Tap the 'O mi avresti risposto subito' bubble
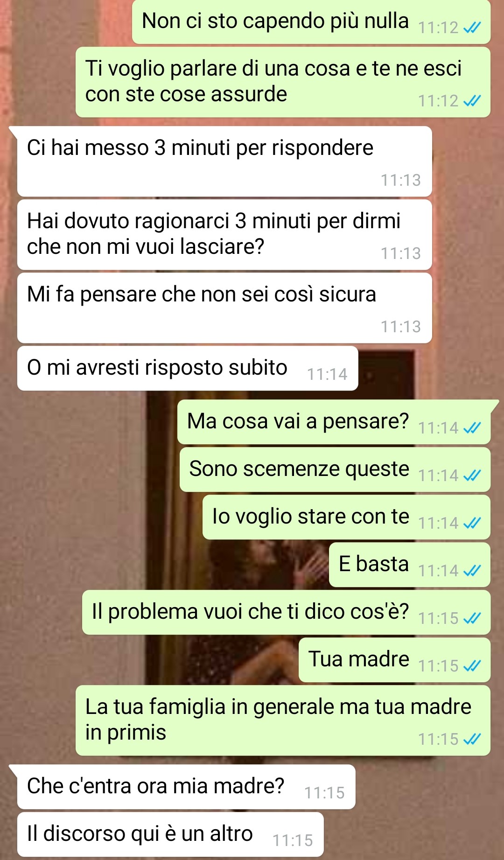 (188, 368)
